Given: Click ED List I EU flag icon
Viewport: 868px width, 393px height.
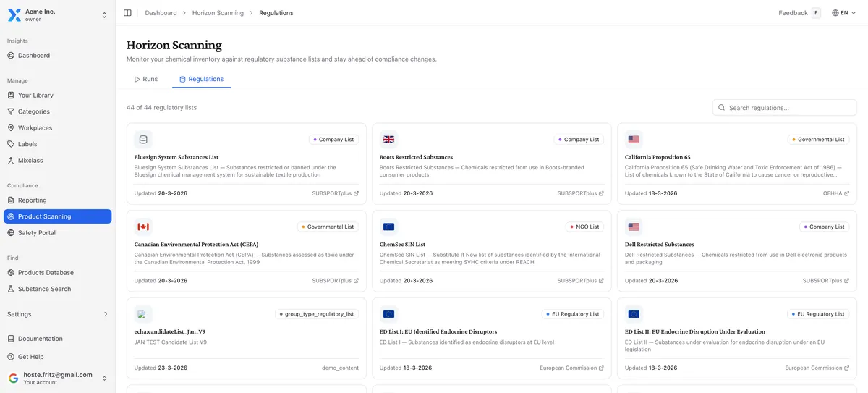Looking at the screenshot, I should coord(388,314).
